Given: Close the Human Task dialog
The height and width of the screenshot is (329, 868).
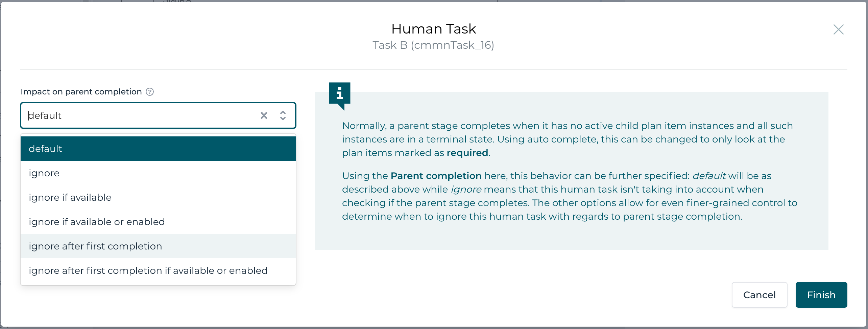Looking at the screenshot, I should (x=838, y=29).
